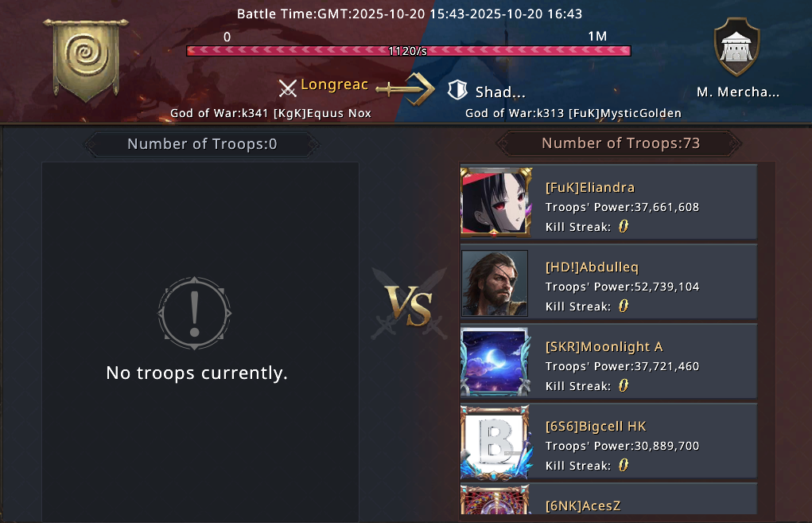
Task: Click the golden spiral banner emblem
Action: 86,59
